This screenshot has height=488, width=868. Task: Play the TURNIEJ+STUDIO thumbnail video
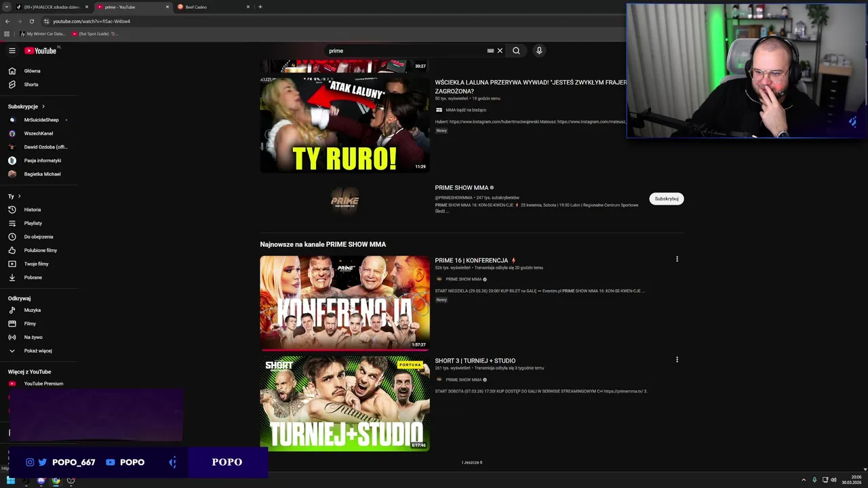pyautogui.click(x=344, y=403)
